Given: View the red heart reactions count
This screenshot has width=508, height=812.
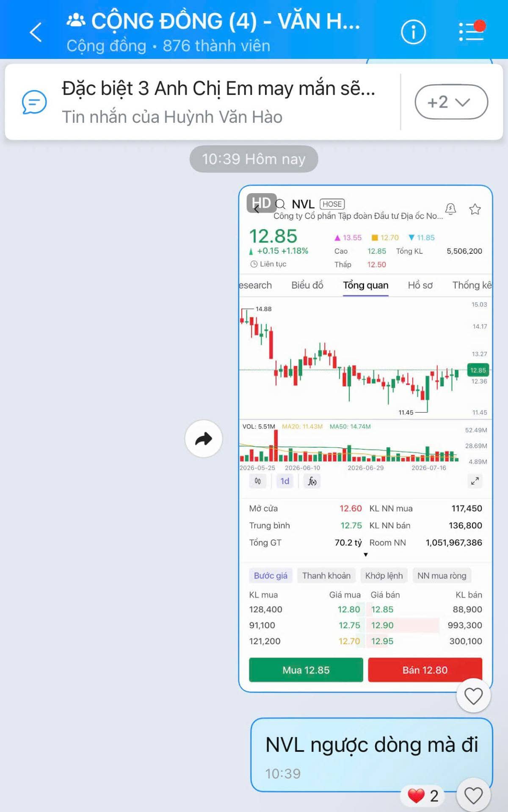Looking at the screenshot, I should [x=423, y=796].
